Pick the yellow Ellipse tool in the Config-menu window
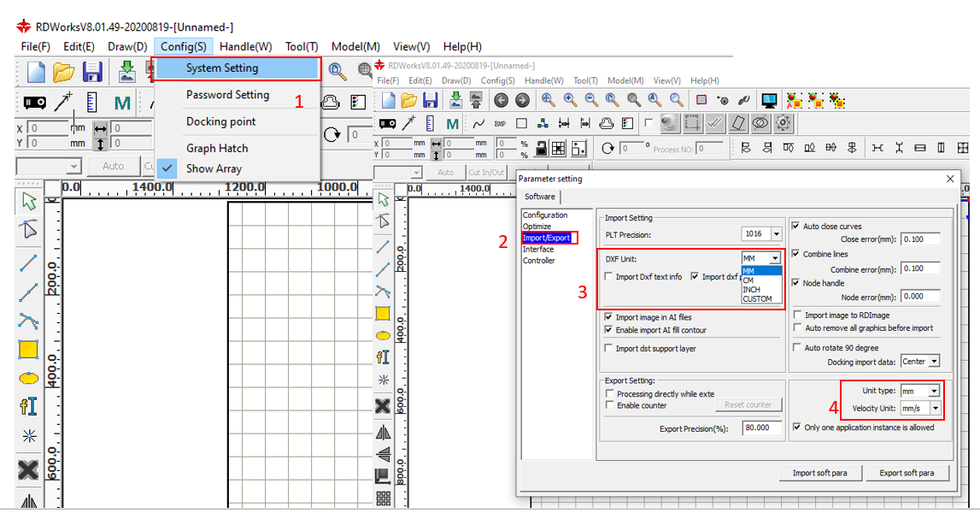Image resolution: width=980 pixels, height=513 pixels. (29, 379)
